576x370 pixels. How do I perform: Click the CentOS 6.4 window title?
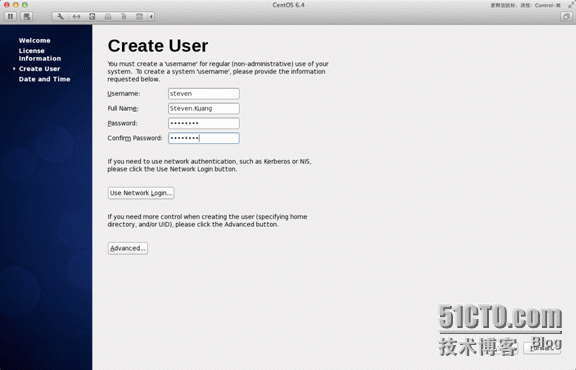288,5
